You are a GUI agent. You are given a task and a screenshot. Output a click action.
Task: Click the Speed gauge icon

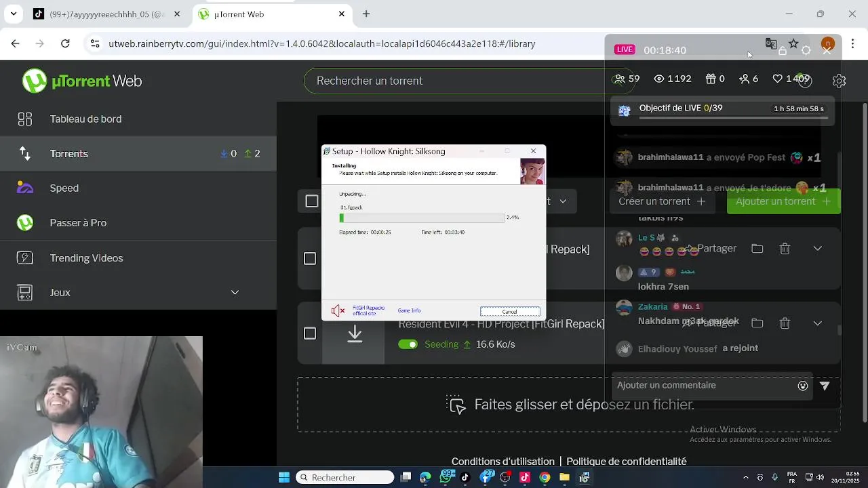point(25,188)
